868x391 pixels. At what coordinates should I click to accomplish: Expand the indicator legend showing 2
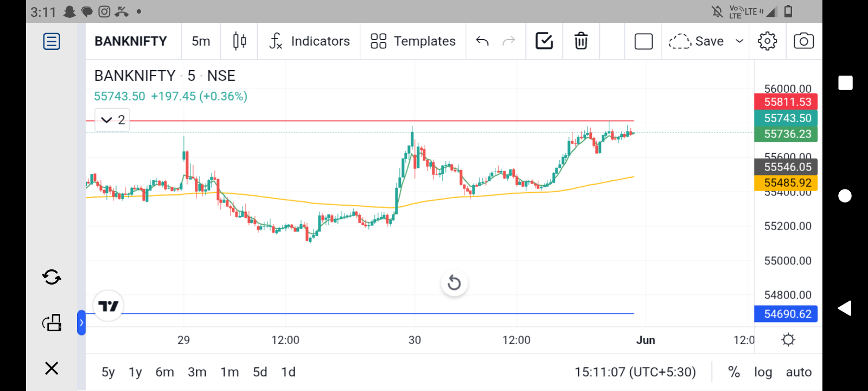[113, 120]
